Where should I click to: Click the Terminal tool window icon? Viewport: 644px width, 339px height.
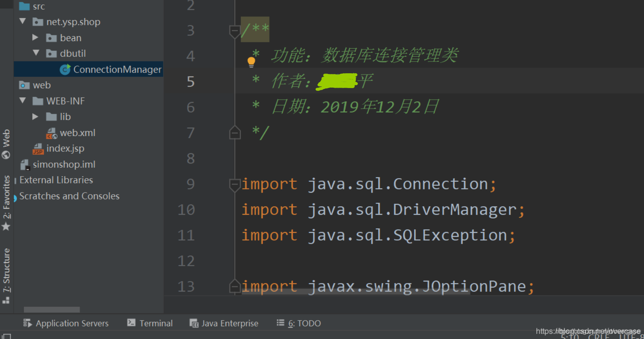(x=131, y=323)
